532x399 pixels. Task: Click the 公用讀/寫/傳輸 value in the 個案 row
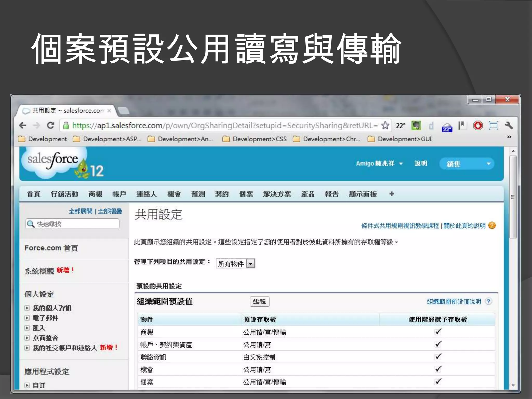pos(264,382)
